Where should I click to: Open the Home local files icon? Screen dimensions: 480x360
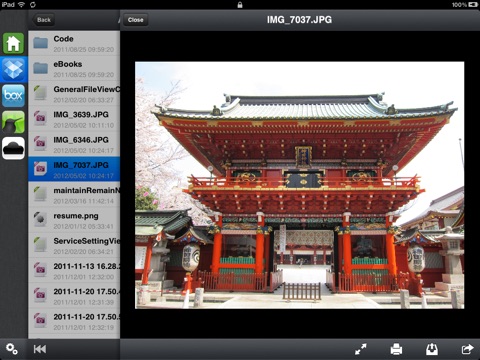13,43
